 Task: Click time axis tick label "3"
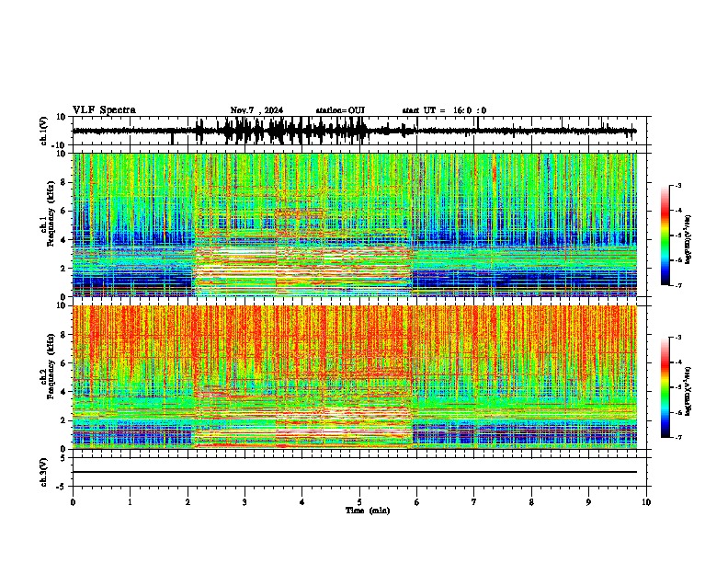[x=245, y=502]
